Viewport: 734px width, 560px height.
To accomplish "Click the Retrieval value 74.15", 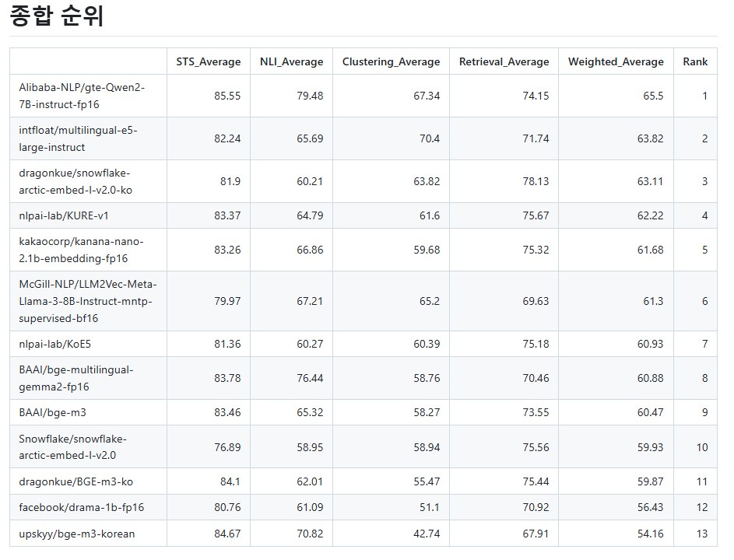I will (536, 96).
